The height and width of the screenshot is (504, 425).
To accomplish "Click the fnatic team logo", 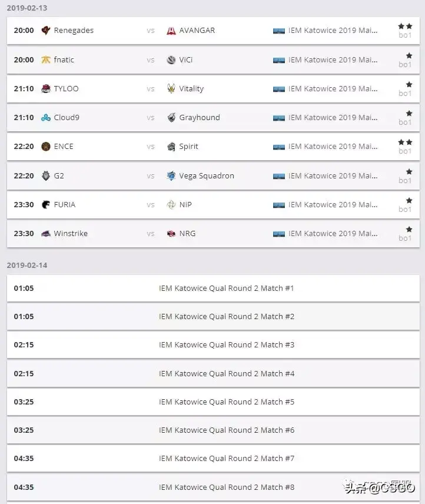I will (46, 59).
